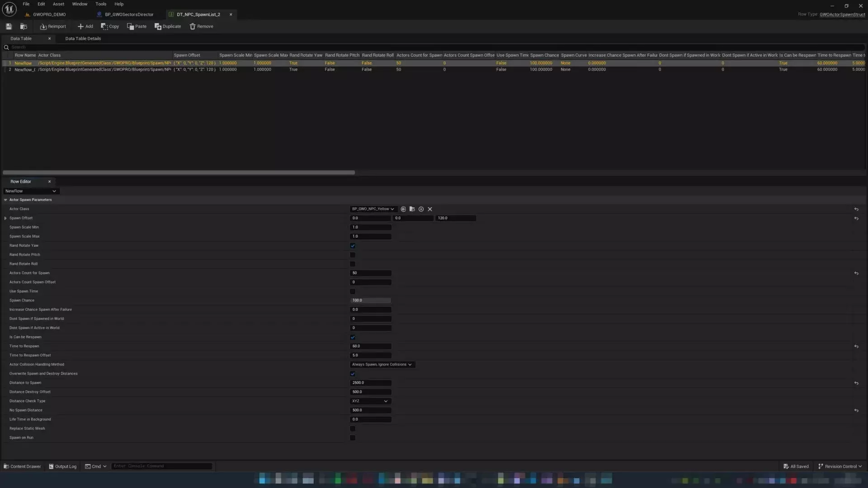
Task: Remove the selected row
Action: pos(201,27)
